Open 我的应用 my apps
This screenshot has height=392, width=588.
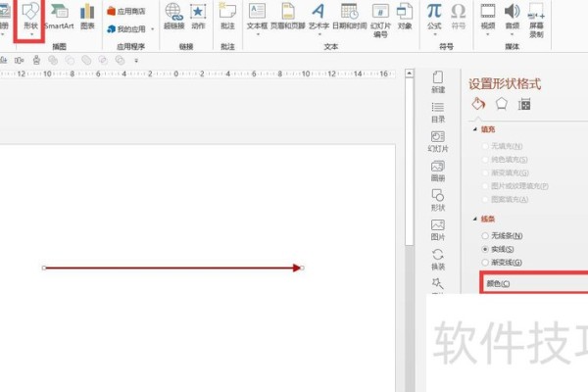click(126, 28)
